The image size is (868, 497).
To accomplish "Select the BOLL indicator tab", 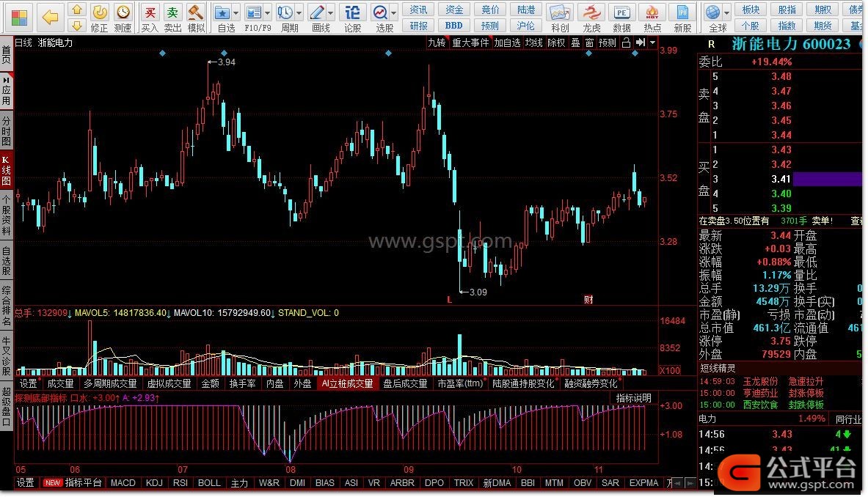I will point(209,482).
